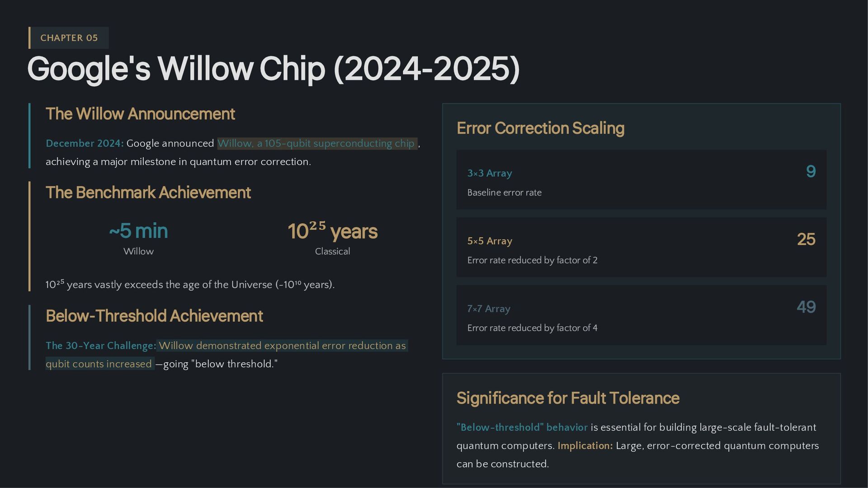Select the Google's Willow Chip title
Screen dimensions: 868x488
(274, 69)
